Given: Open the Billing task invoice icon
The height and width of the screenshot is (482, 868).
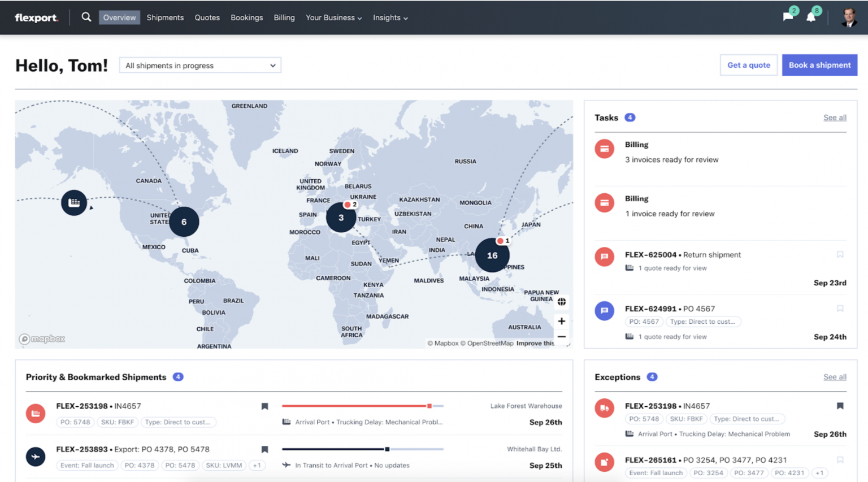Looking at the screenshot, I should click(604, 149).
